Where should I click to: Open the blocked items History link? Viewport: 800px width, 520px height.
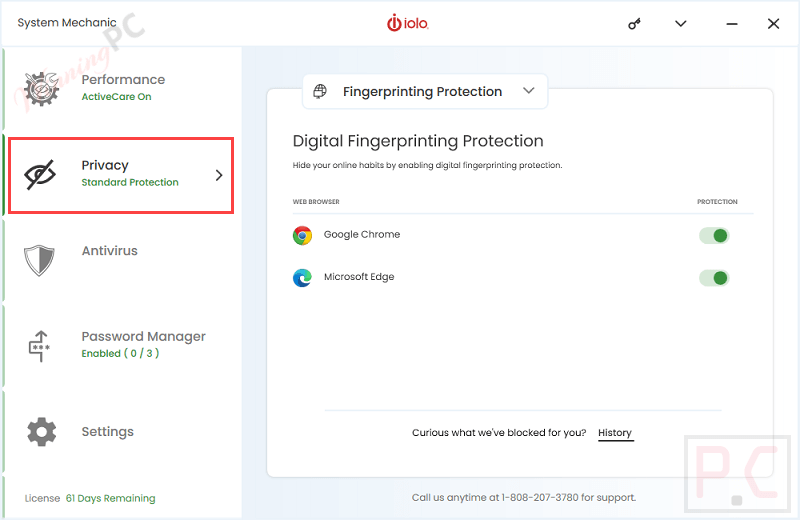(615, 433)
